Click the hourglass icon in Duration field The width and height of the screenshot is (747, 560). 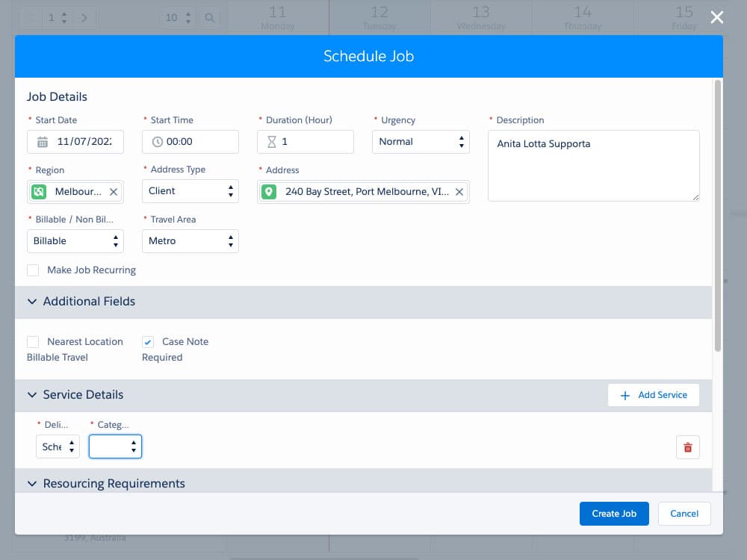click(x=272, y=142)
